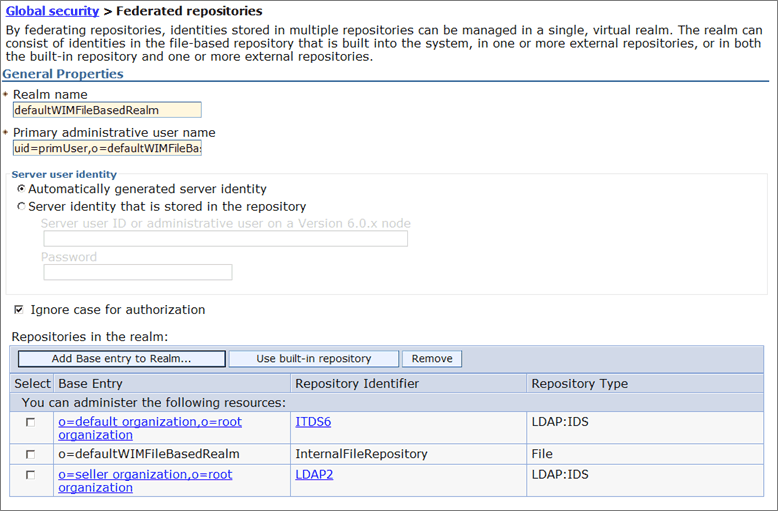This screenshot has width=778, height=511.
Task: Open the ITDS6 repository identifier link
Action: (x=313, y=422)
